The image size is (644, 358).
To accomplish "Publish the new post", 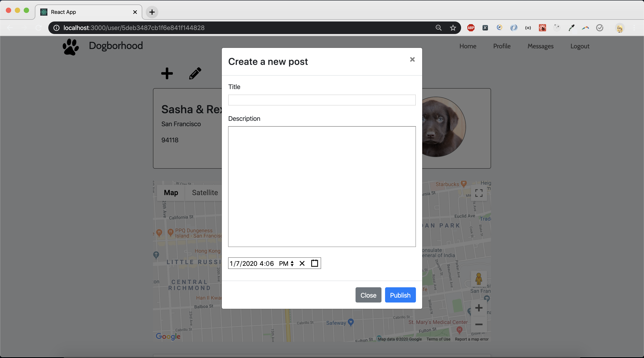I will (x=400, y=295).
